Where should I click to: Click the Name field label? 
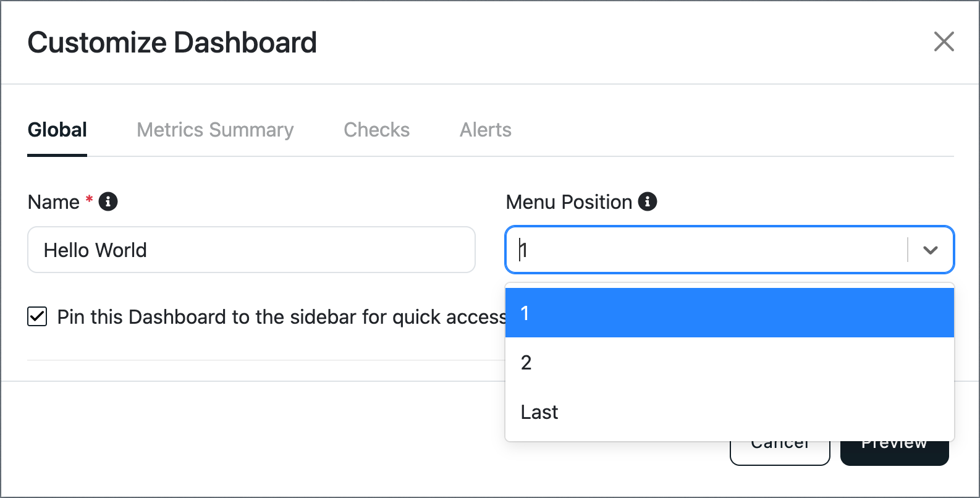pyautogui.click(x=54, y=202)
